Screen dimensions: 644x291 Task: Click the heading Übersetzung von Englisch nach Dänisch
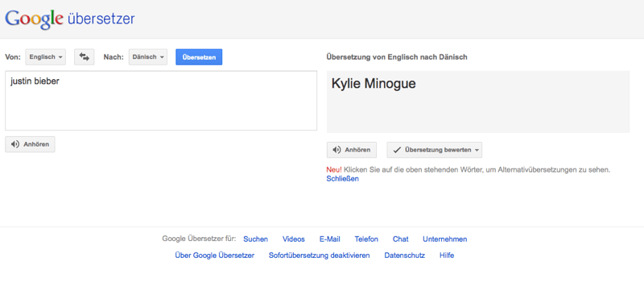click(397, 57)
